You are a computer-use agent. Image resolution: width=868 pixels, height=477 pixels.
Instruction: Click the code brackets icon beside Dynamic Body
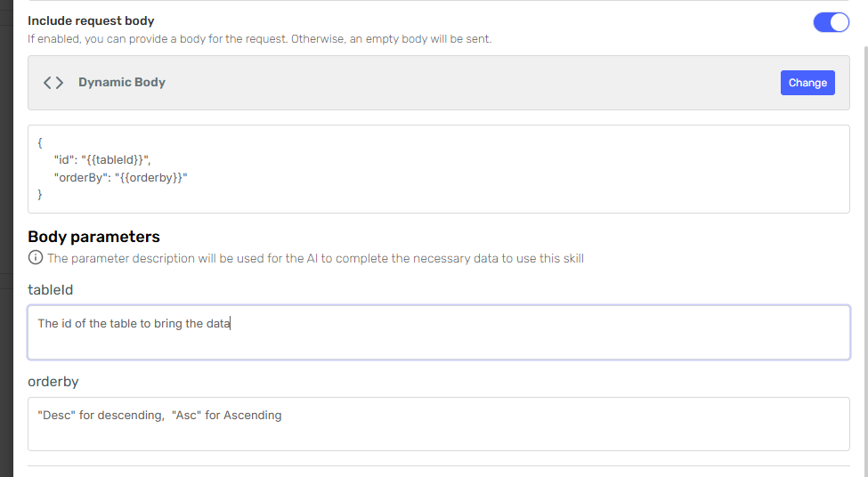53,83
